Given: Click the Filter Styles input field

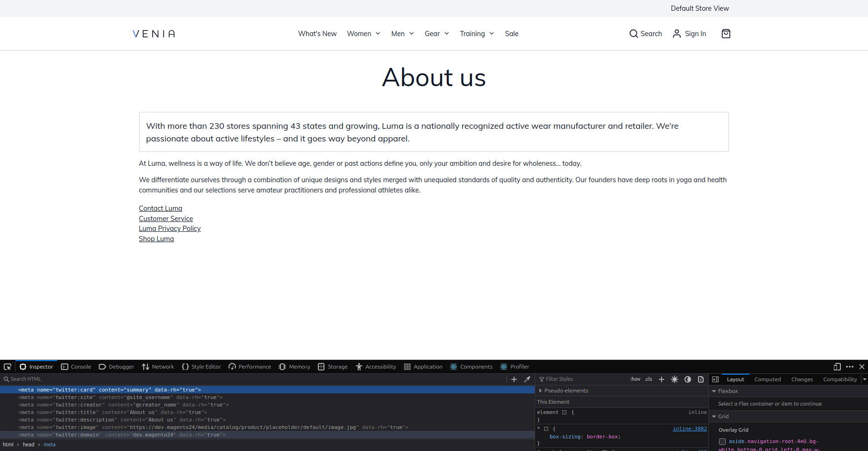Looking at the screenshot, I should pos(583,379).
